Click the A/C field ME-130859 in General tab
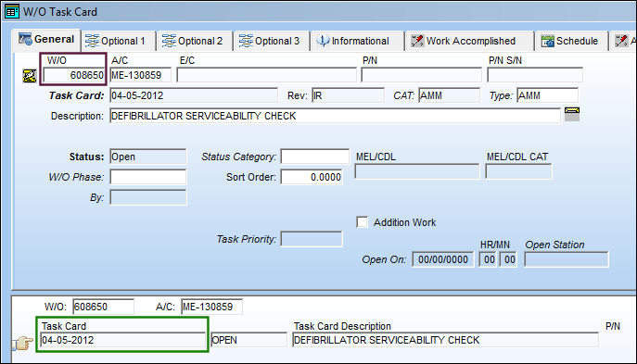 click(x=141, y=75)
